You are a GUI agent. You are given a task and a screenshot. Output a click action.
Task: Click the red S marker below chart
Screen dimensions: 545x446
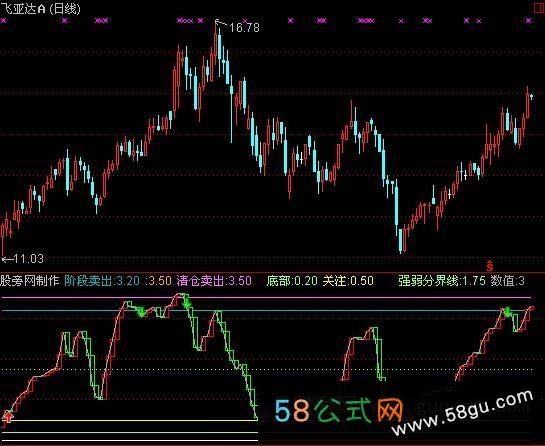490,266
